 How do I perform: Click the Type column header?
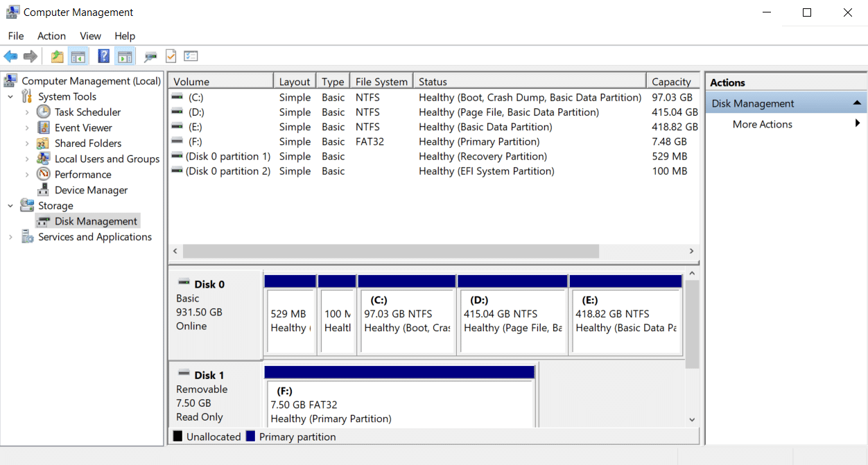(x=333, y=81)
